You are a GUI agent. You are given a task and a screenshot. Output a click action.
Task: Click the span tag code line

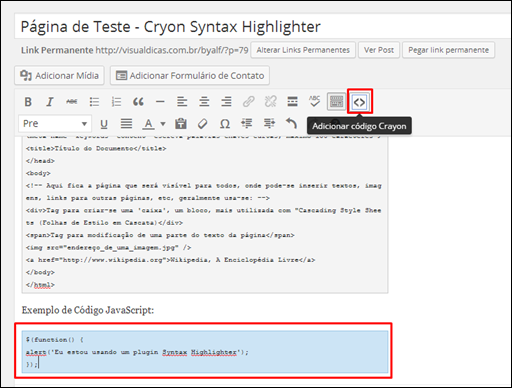(x=160, y=235)
